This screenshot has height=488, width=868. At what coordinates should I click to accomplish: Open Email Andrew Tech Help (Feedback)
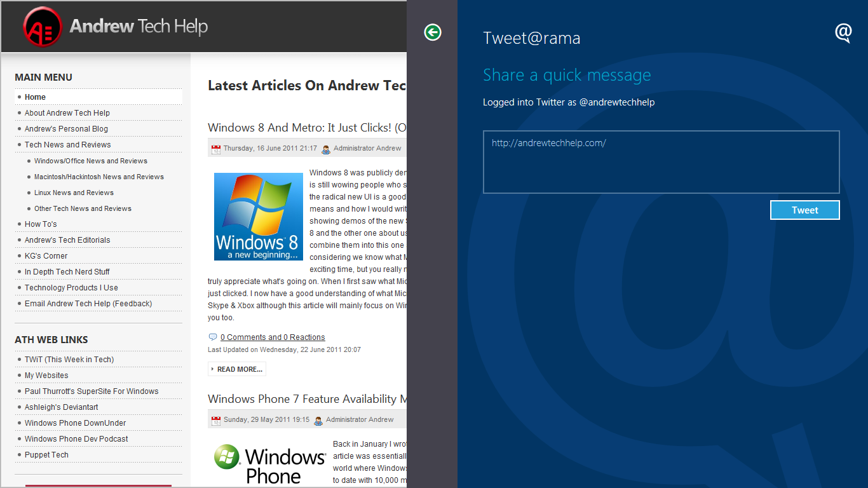[88, 304]
